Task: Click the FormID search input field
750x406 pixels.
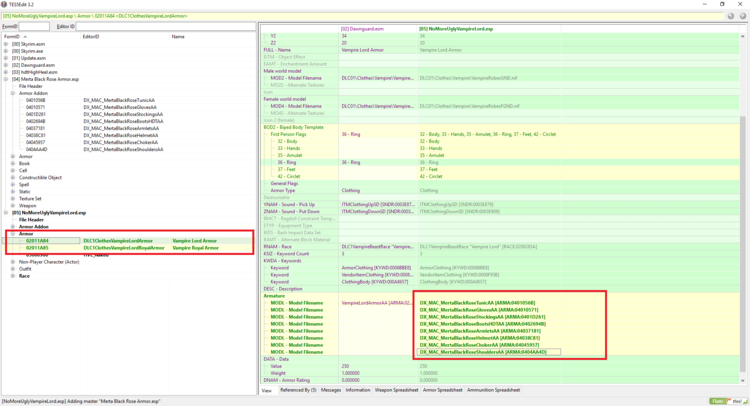Action: tap(34, 26)
